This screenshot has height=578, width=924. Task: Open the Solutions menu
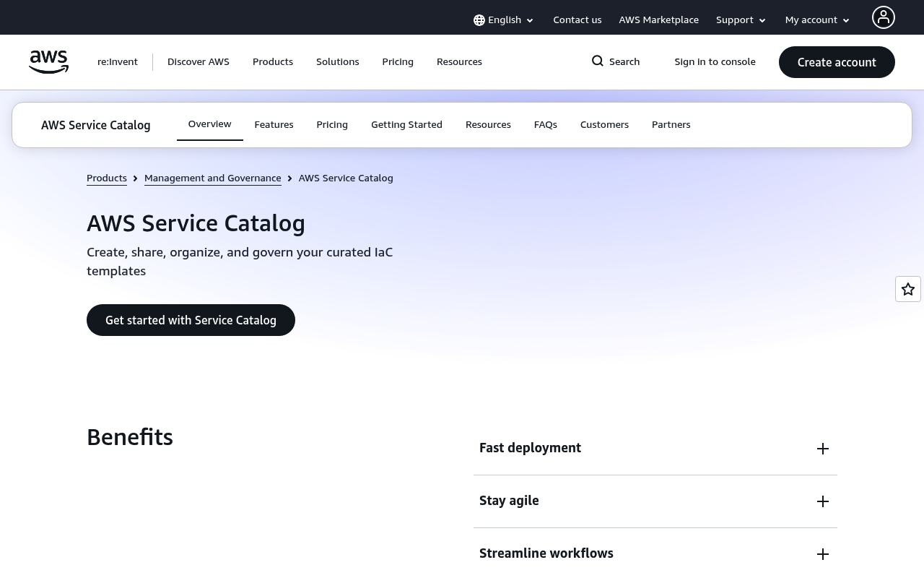[338, 62]
